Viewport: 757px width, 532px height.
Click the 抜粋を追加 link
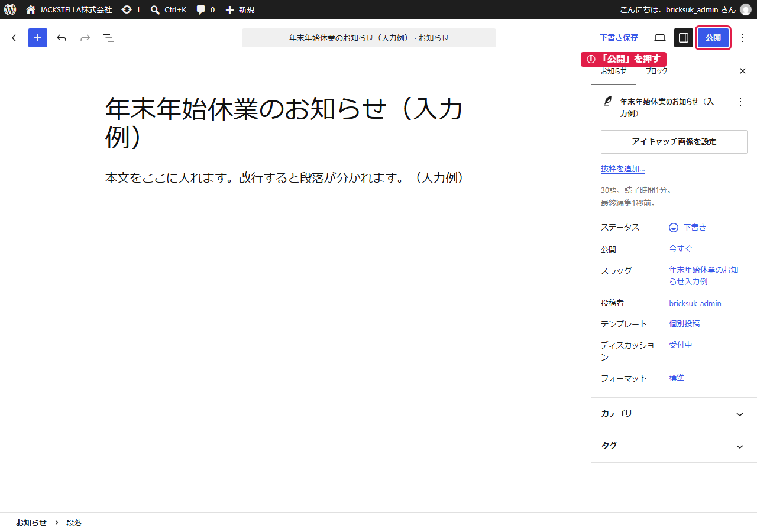pyautogui.click(x=623, y=169)
